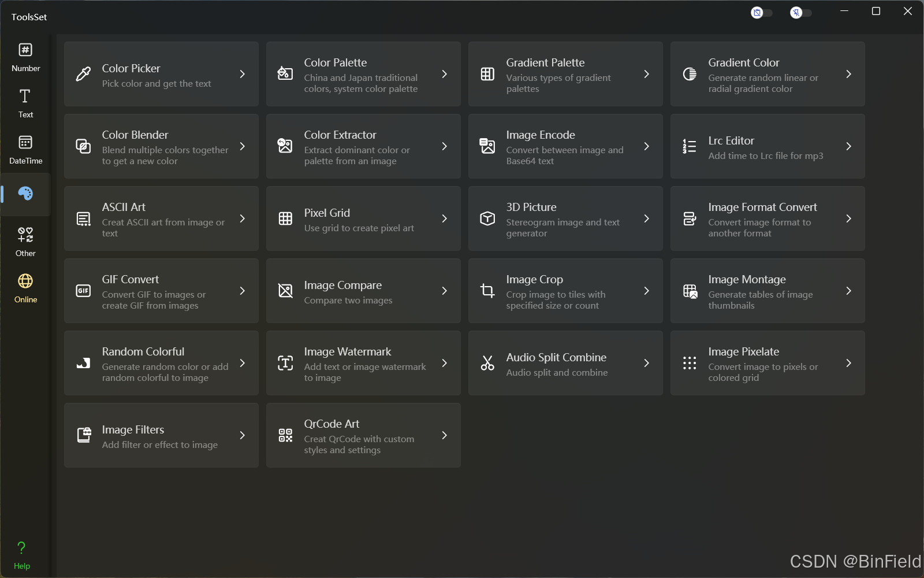Click the Audio Split Combine scissors icon
924x578 pixels.
(x=487, y=363)
